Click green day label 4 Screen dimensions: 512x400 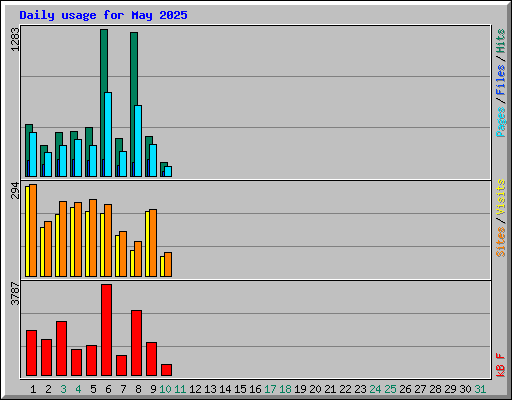pos(78,389)
